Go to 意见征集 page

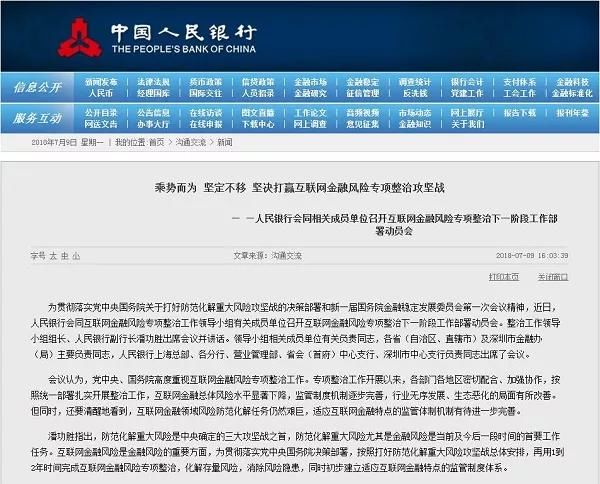click(363, 124)
